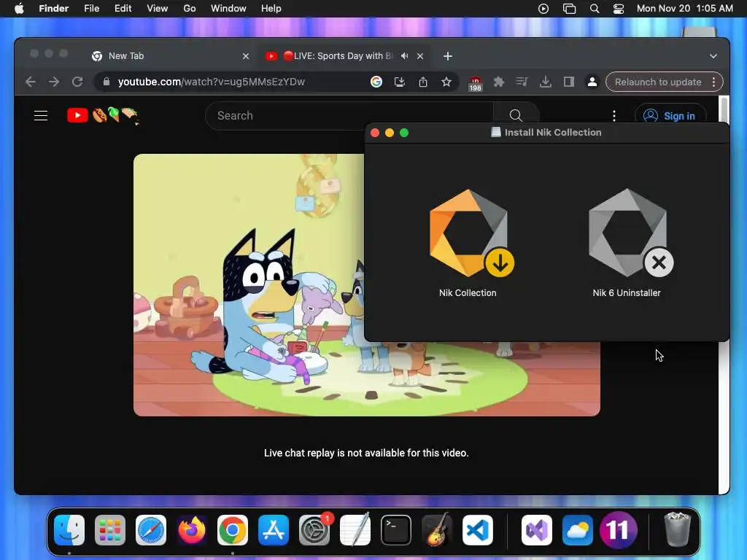Toggle Chrome side panel icon

[x=569, y=82]
